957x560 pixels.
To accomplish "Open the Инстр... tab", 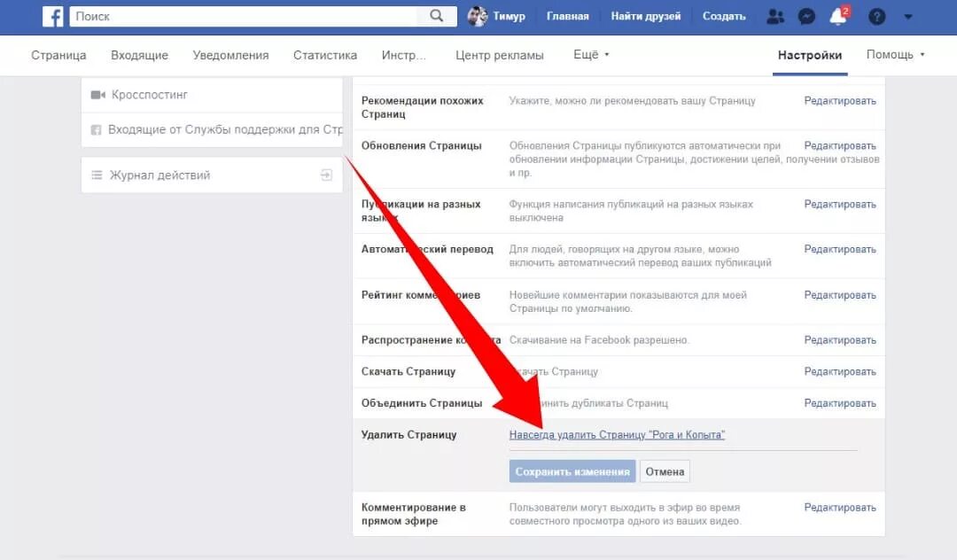I will 403,55.
